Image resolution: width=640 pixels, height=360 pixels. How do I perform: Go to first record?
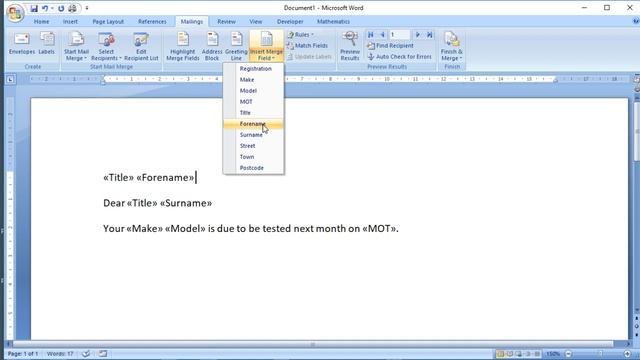pyautogui.click(x=371, y=35)
